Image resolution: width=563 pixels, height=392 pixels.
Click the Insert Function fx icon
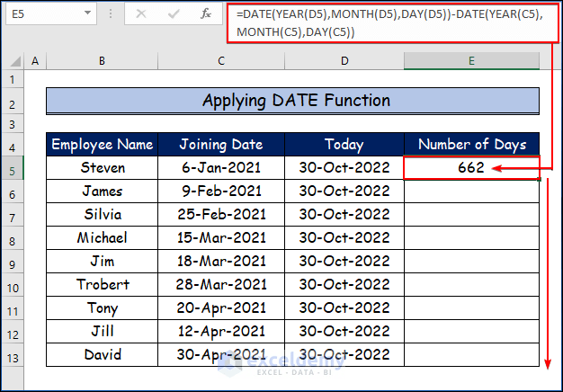(205, 14)
